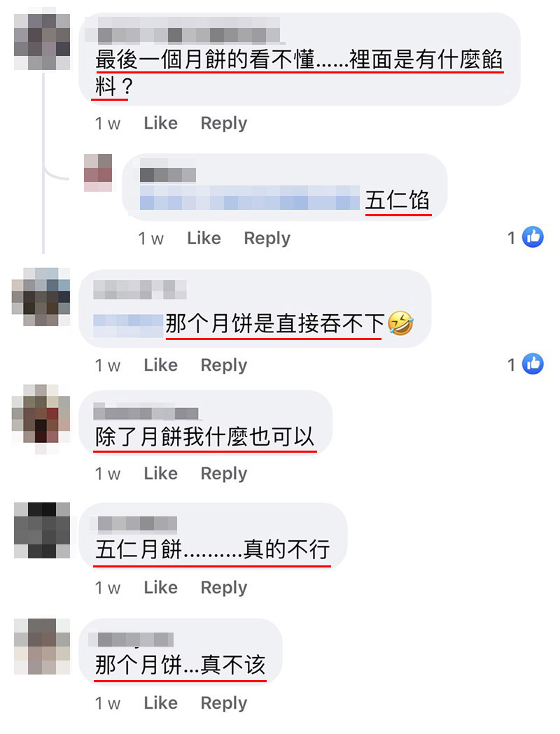Click tagged name mention before 五仁馅

pyautogui.click(x=250, y=197)
